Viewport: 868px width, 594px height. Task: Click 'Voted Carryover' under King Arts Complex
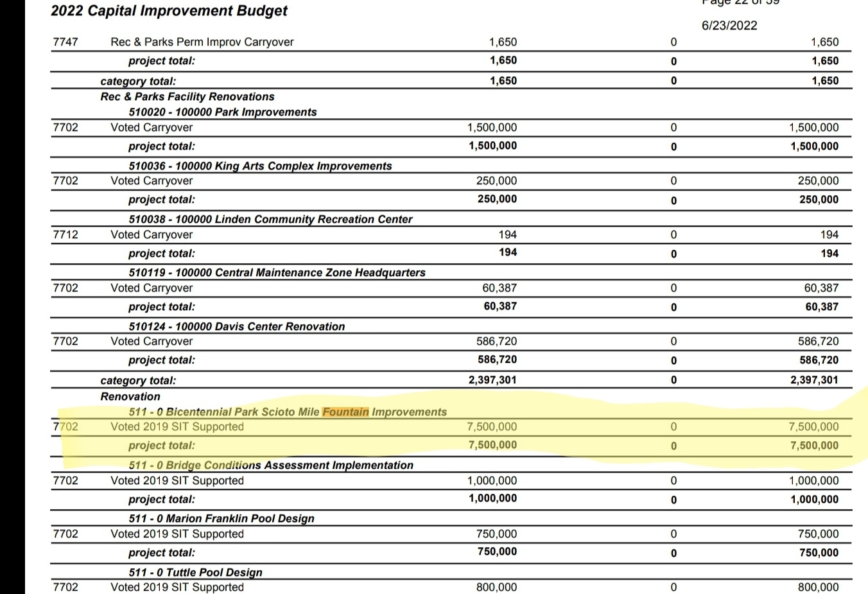tap(152, 181)
